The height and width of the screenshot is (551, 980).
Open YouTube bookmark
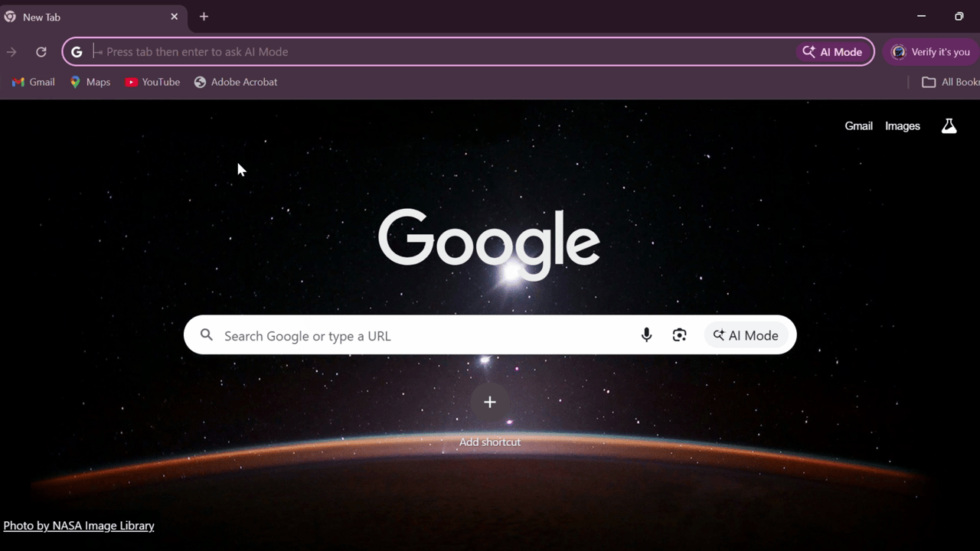[152, 82]
